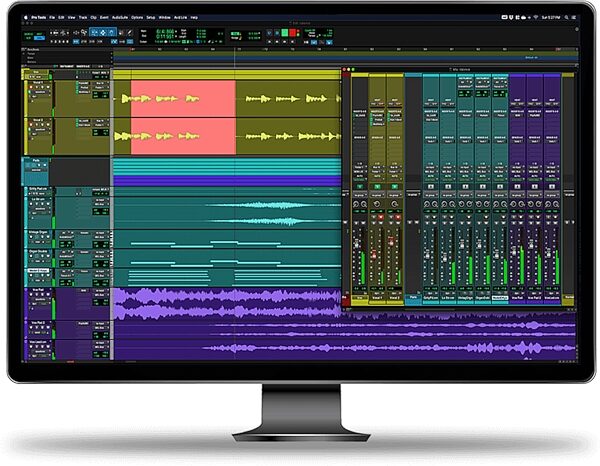
Task: Click the Wi-Fi status icon
Action: tap(536, 17)
